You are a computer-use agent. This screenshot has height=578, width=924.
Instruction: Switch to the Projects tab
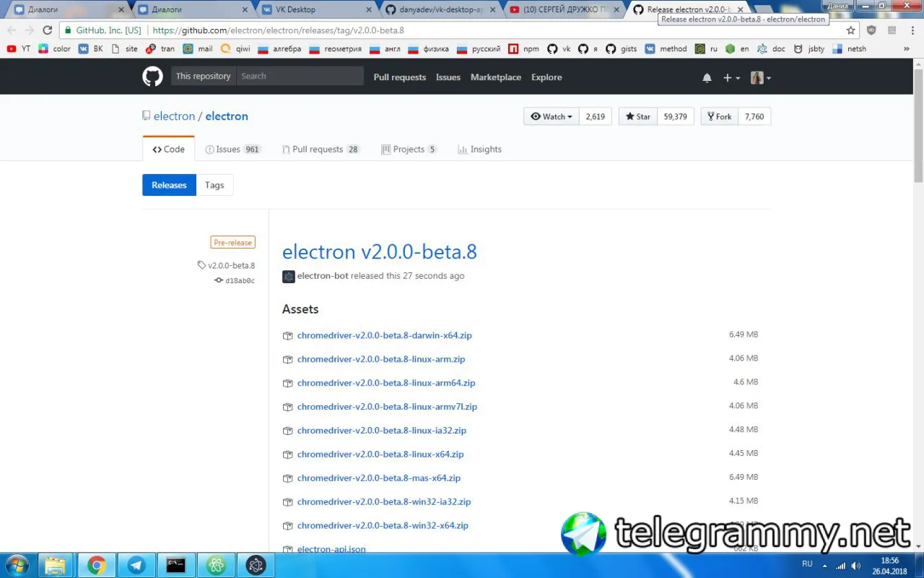click(x=409, y=149)
